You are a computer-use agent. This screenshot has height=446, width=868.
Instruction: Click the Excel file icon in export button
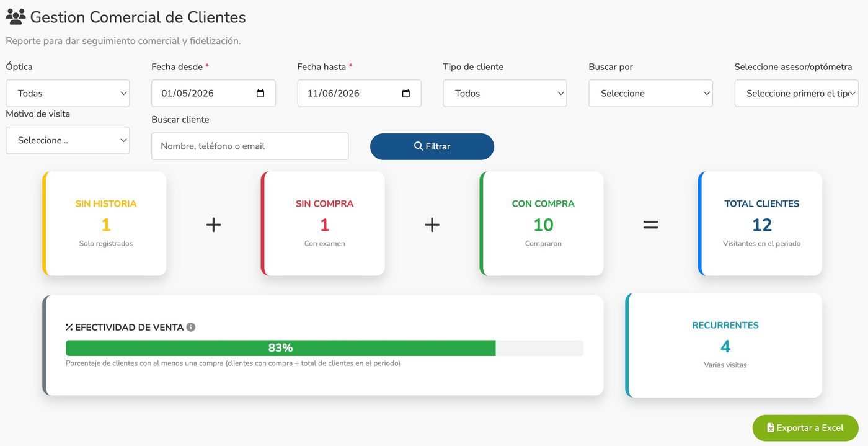tap(771, 427)
